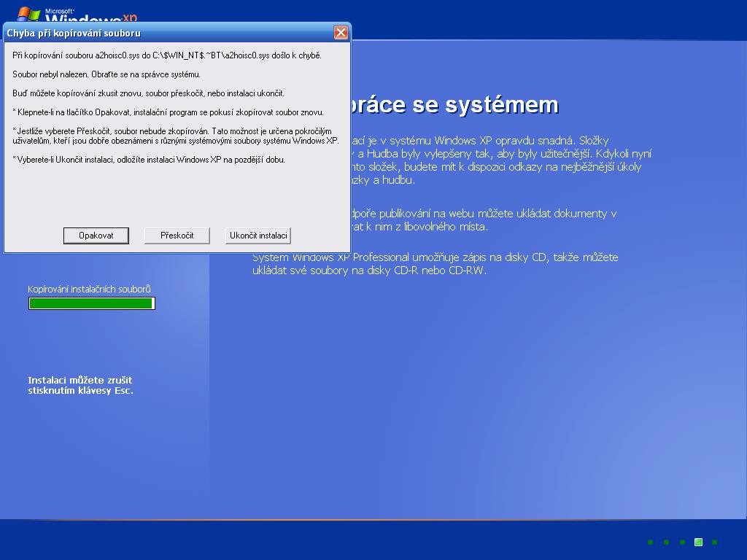The image size is (747, 560).
Task: Click the paragraph about 'publikování na webu'
Action: [x=484, y=220]
